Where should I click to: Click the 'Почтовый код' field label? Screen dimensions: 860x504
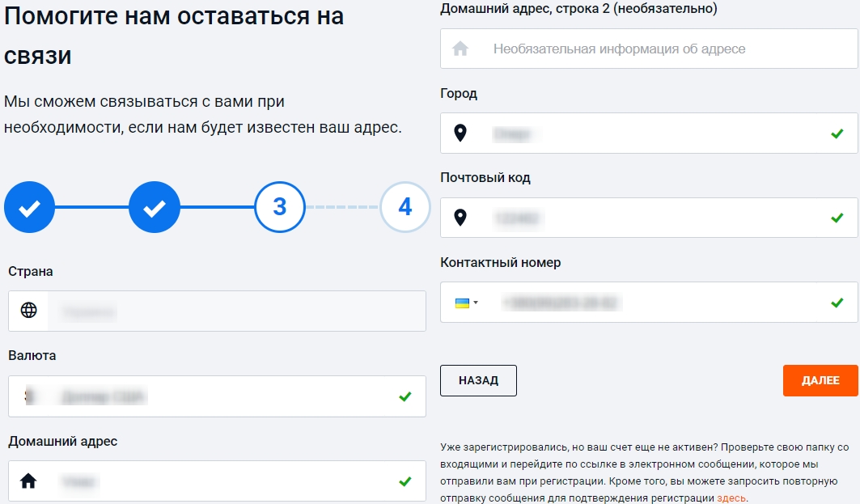point(485,178)
